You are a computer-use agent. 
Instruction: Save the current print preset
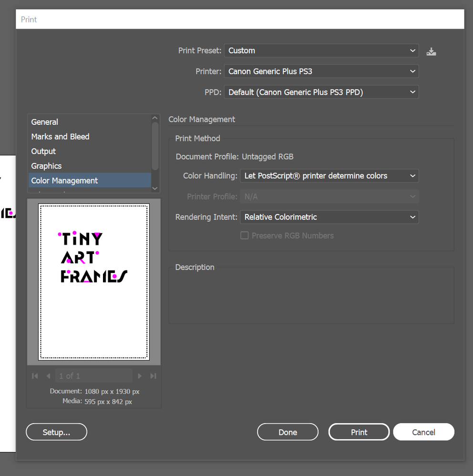[x=431, y=51]
